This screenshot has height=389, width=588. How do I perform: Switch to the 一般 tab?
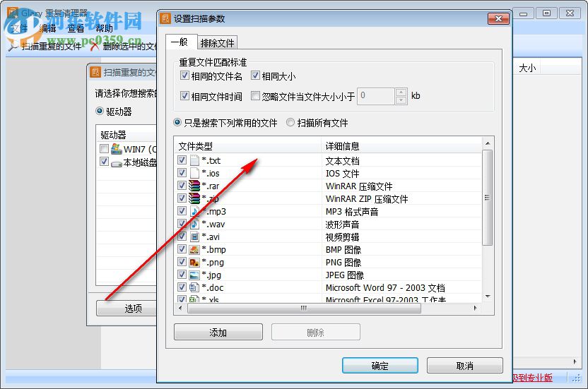180,42
